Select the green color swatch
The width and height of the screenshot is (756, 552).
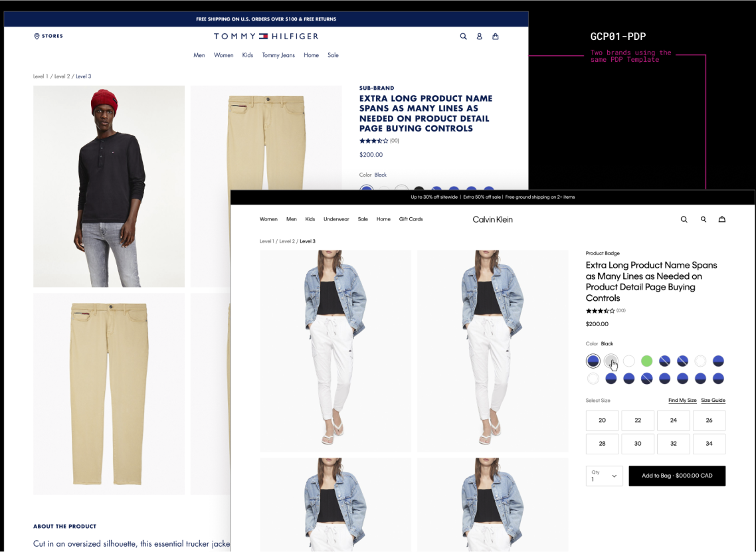click(646, 361)
